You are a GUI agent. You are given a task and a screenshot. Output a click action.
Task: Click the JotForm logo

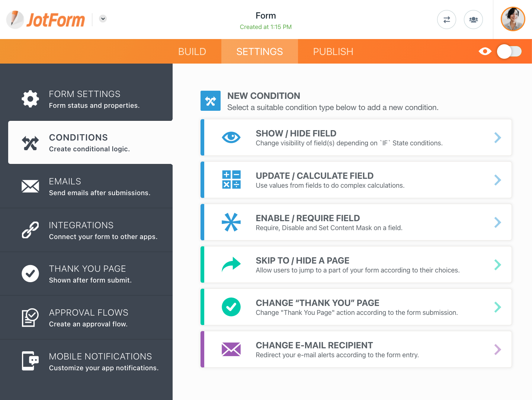coord(46,19)
